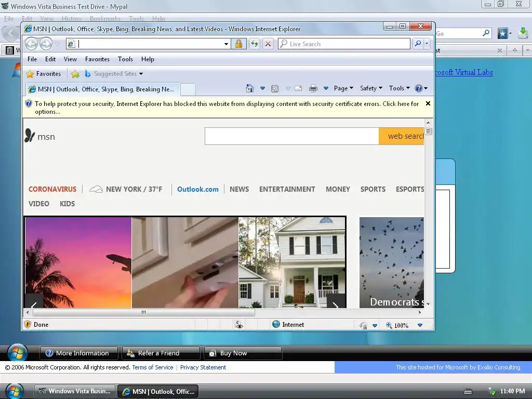Click the blue Help question mark icon
Screen dimensions: 532x399
click(x=419, y=88)
